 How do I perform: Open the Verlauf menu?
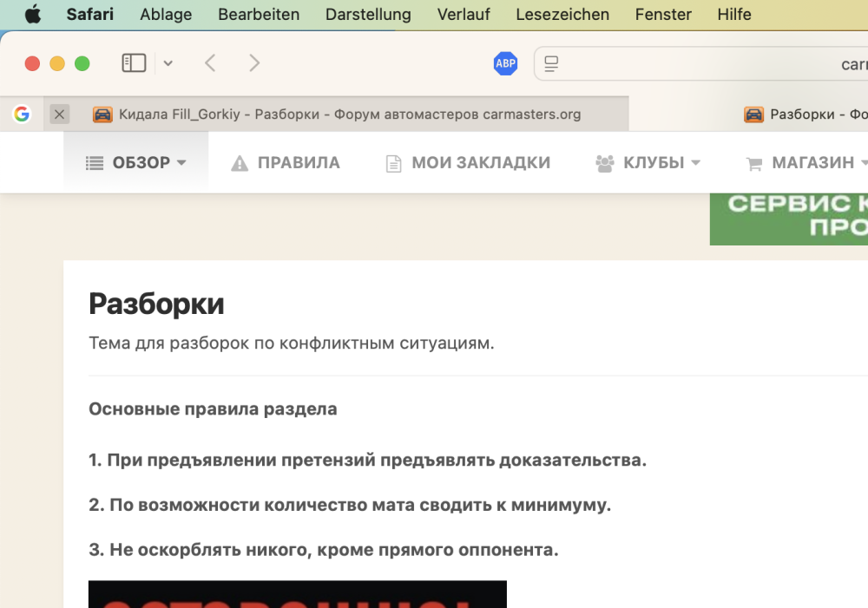[464, 14]
